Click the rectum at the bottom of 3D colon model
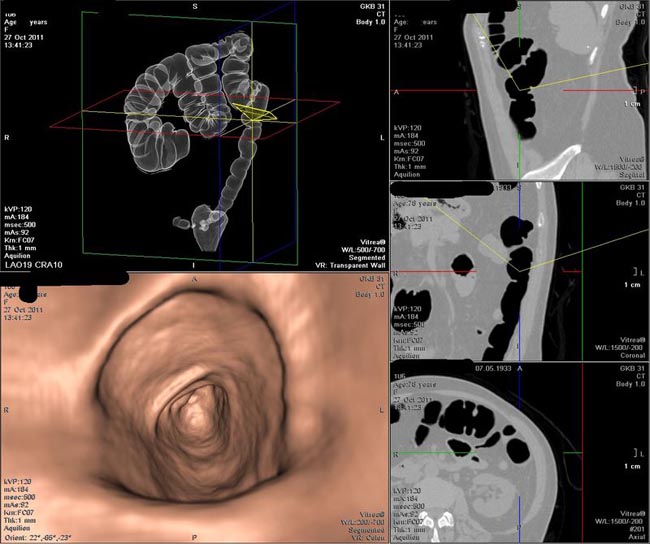Screen dimensions: 650x544 click(x=206, y=228)
